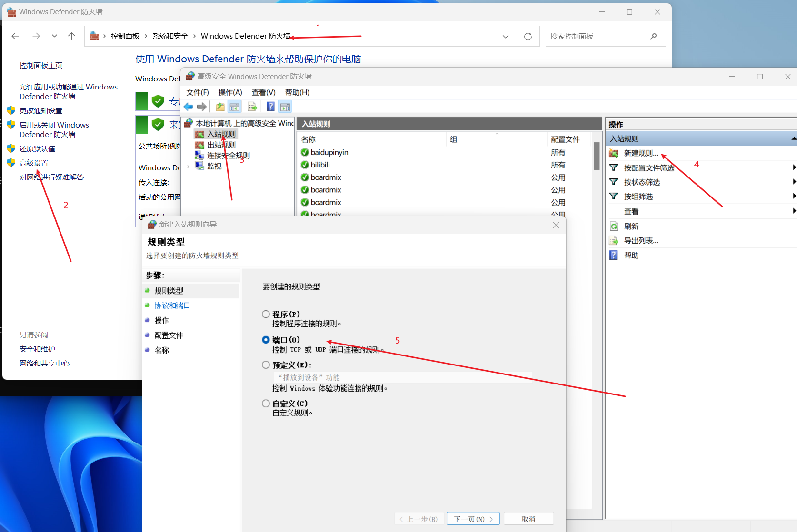Open the recent locations dropdown chevron
797x532 pixels.
(x=54, y=36)
